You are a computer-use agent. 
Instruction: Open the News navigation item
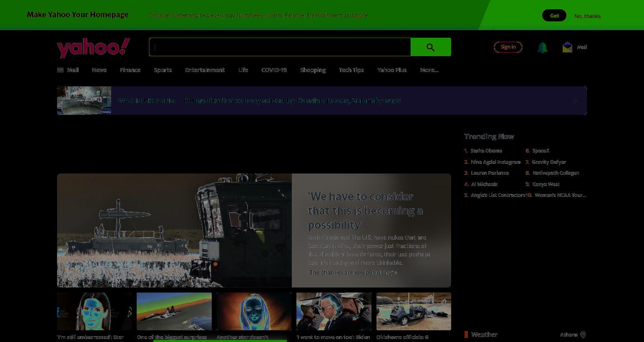pos(99,70)
